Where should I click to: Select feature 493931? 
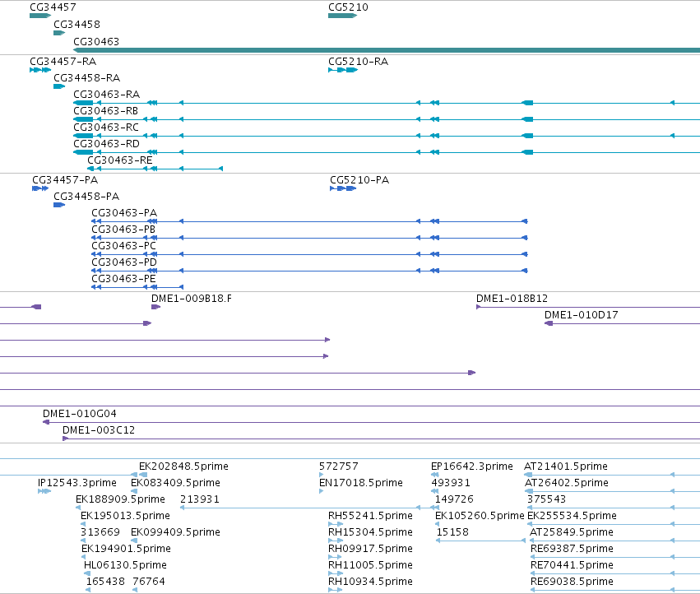(x=435, y=491)
